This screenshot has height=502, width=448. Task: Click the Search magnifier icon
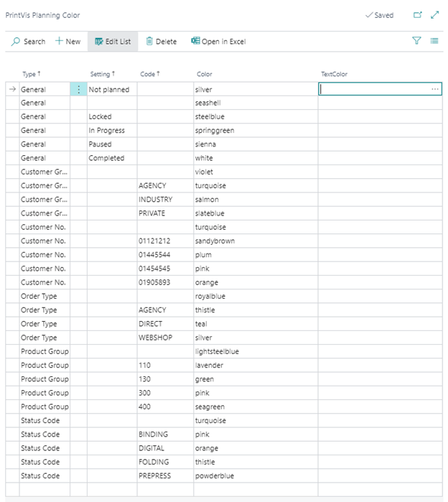15,42
